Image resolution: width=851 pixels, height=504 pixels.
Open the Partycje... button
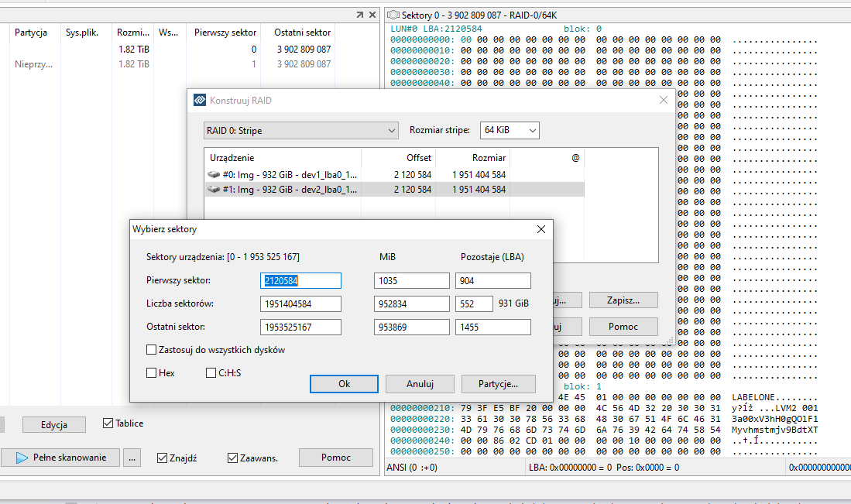[x=498, y=384]
